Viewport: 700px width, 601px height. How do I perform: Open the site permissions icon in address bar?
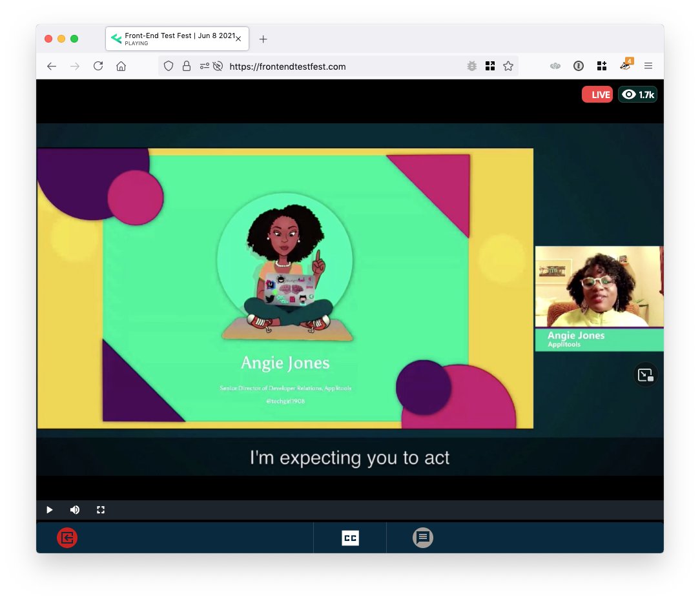[x=205, y=66]
